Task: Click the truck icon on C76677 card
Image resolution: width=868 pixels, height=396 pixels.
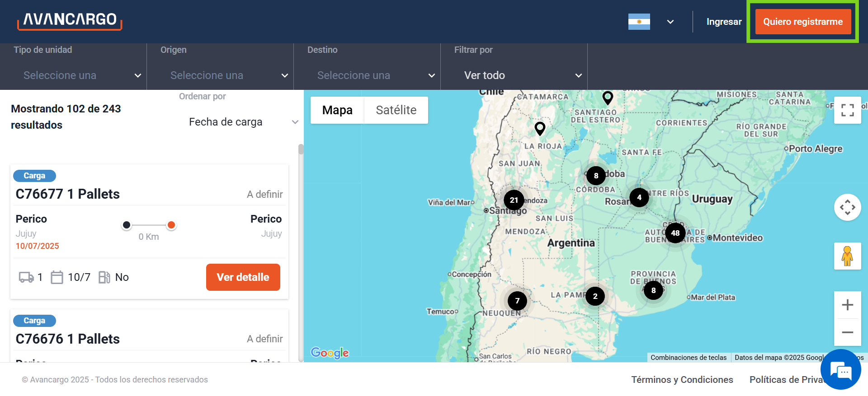Action: pyautogui.click(x=26, y=277)
